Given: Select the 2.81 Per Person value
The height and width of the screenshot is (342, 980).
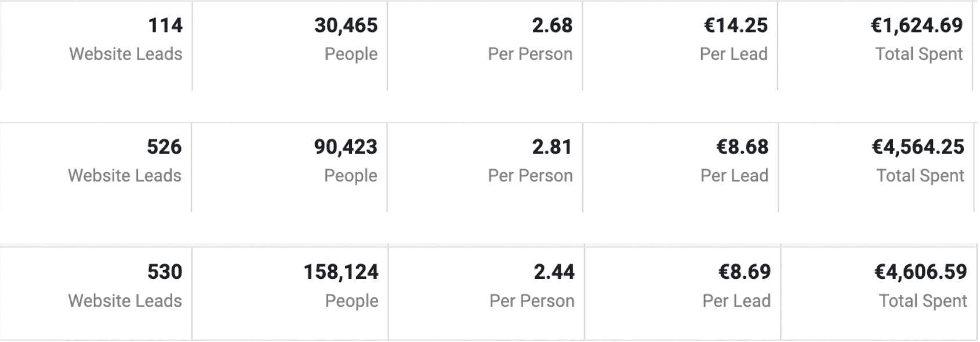Looking at the screenshot, I should (552, 147).
